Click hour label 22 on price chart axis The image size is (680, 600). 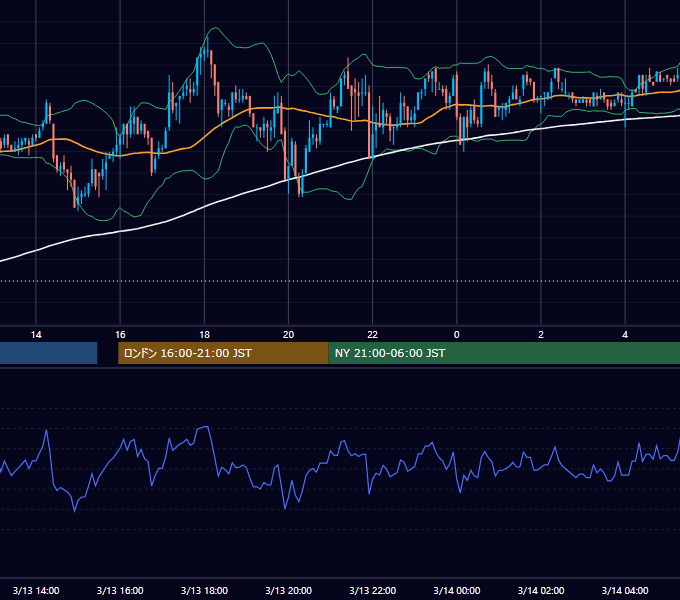point(373,335)
